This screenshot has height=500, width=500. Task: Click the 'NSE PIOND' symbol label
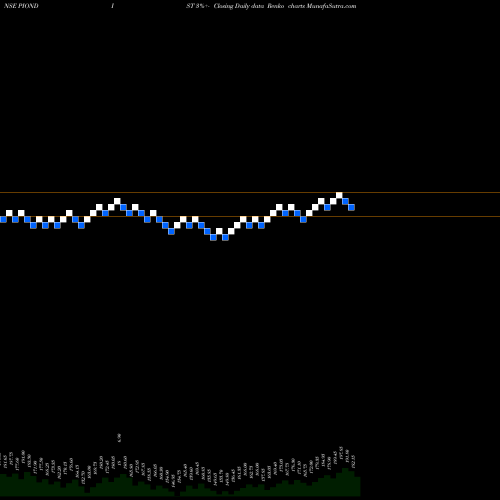(21, 6)
